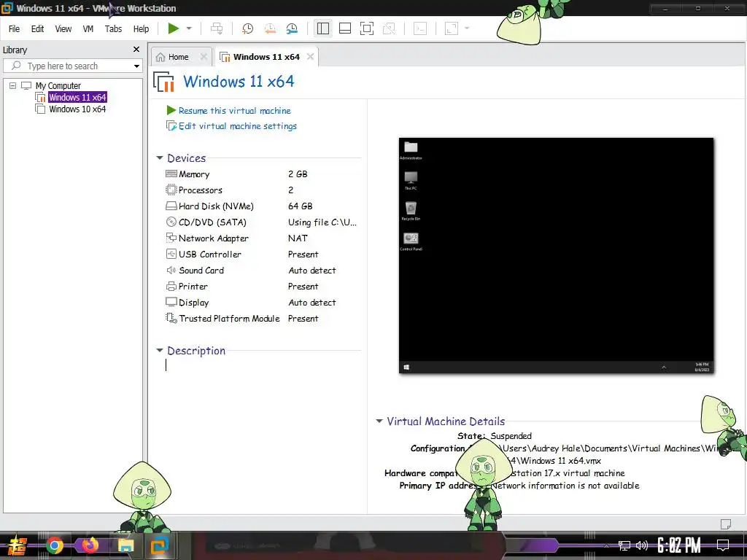Click Edit virtual machine settings link
Viewport: 747px width, 560px height.
238,126
